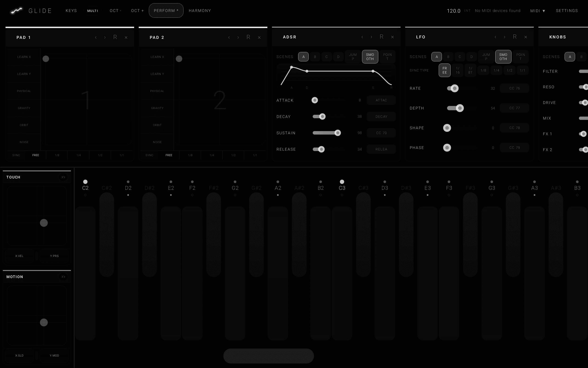Click X:VEL button in TOUCH panel
The width and height of the screenshot is (588, 368).
[19, 256]
